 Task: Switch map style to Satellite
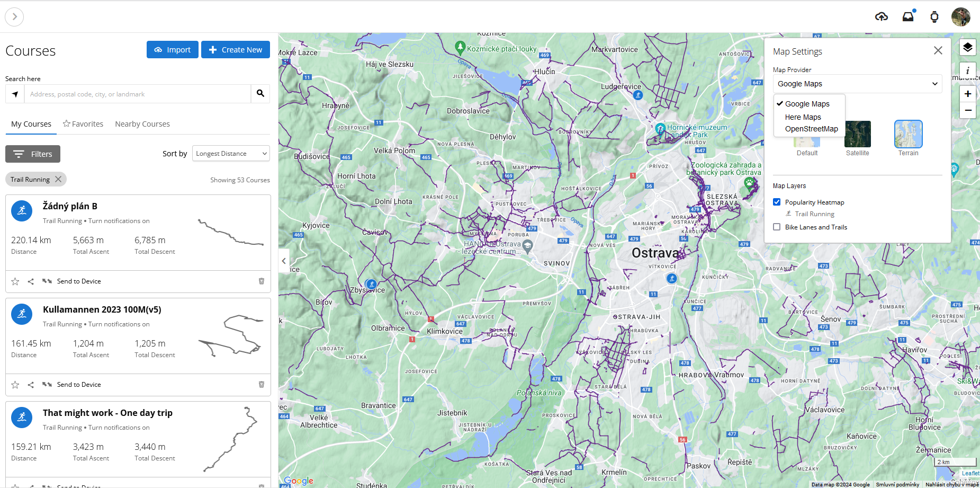(x=857, y=135)
